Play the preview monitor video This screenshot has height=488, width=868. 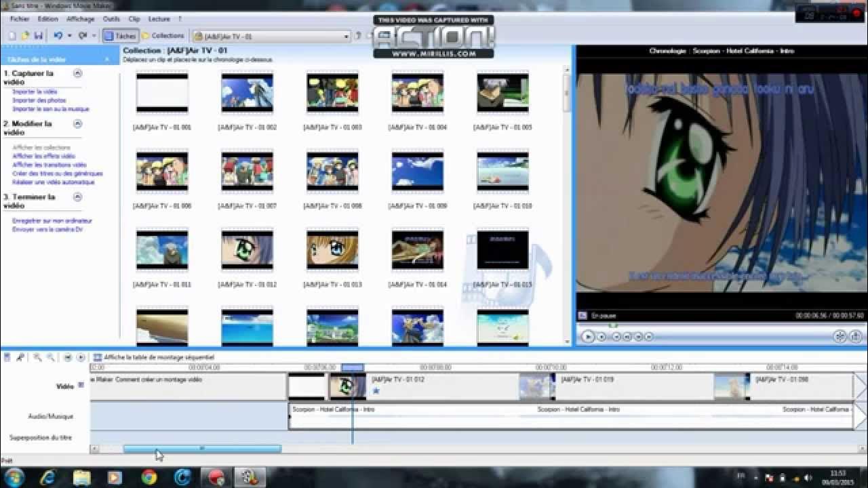click(x=588, y=336)
